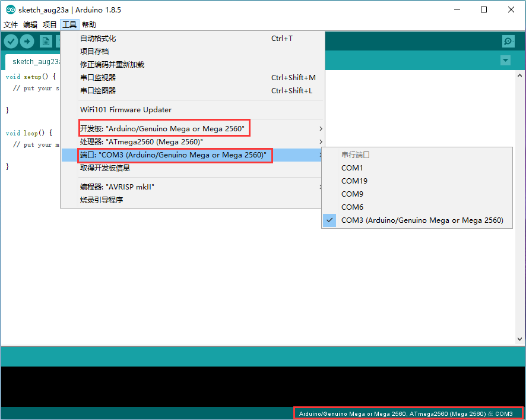Open the 帮助 menu
This screenshot has width=526, height=420.
point(89,24)
